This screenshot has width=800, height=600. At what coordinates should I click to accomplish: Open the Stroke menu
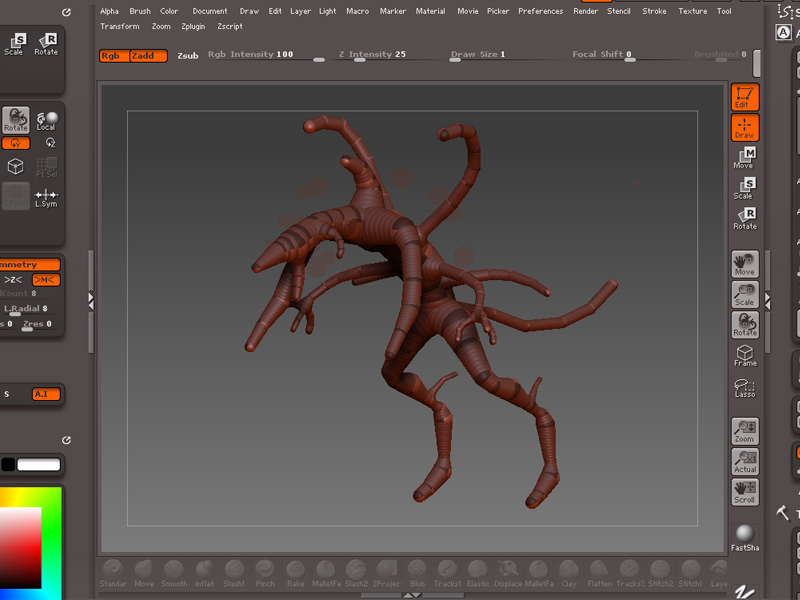point(654,11)
